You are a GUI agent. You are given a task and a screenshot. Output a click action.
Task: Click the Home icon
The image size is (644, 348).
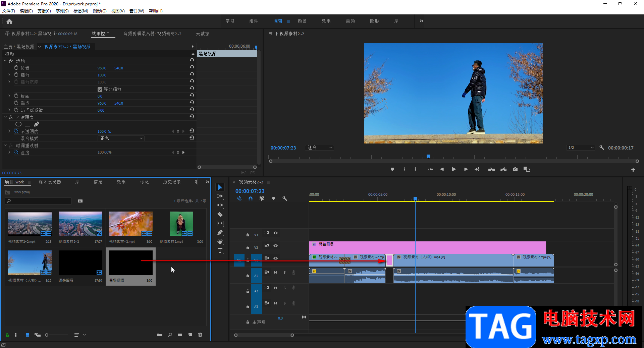9,21
